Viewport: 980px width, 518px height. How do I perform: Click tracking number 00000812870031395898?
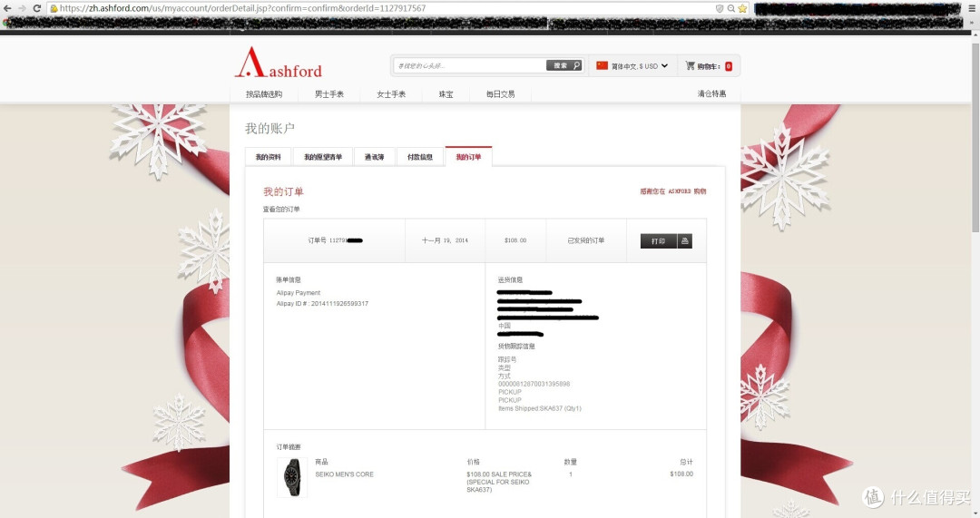coord(534,384)
